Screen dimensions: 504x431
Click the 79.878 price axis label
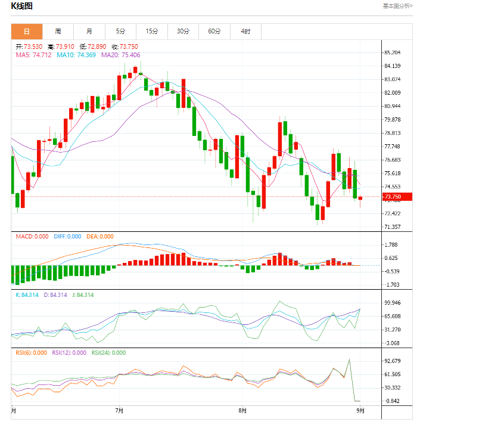click(x=393, y=119)
